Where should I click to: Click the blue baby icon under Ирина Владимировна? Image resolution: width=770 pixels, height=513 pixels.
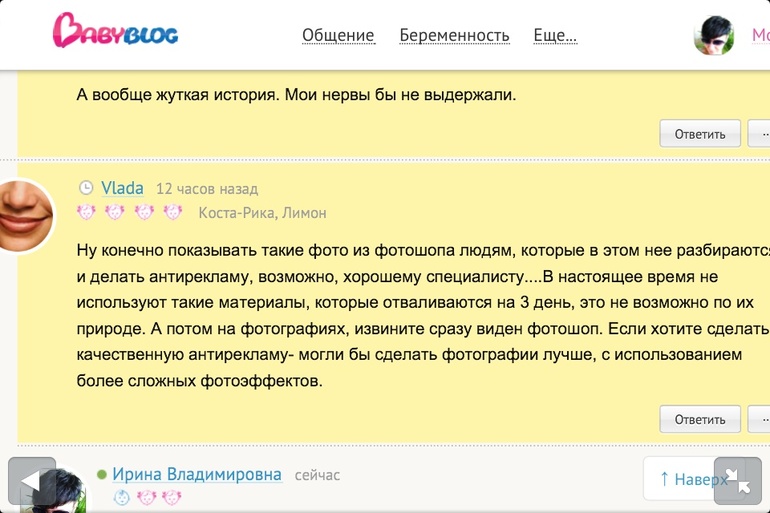(121, 497)
